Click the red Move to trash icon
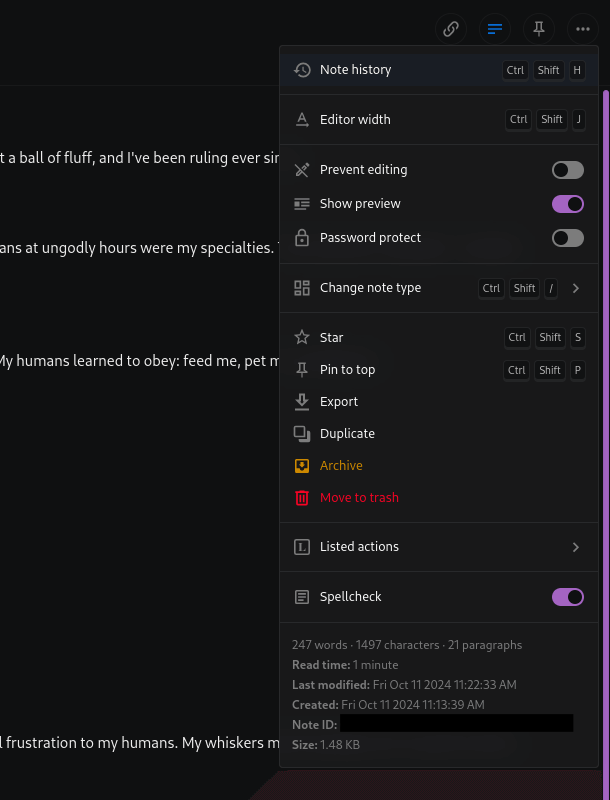The width and height of the screenshot is (610, 800). (302, 498)
